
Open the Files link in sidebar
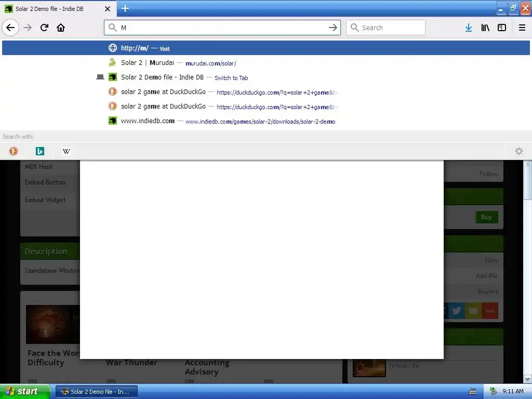click(x=491, y=260)
